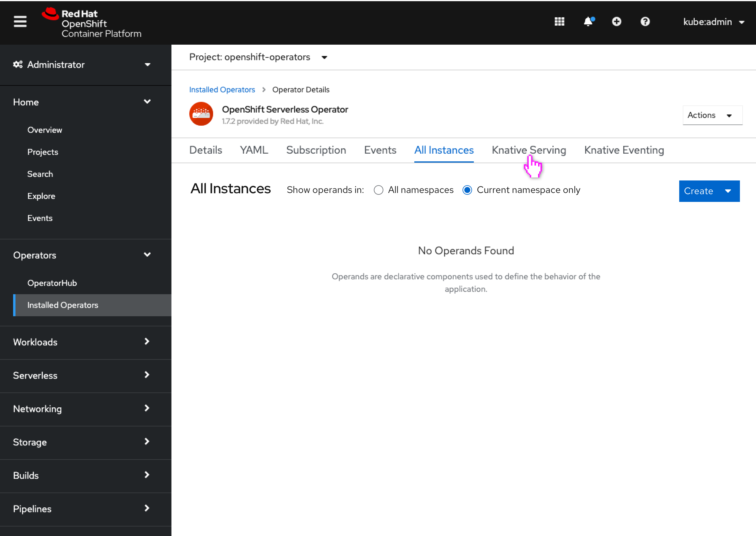This screenshot has height=536, width=756.
Task: Expand the Serverless sidebar section
Action: point(84,376)
